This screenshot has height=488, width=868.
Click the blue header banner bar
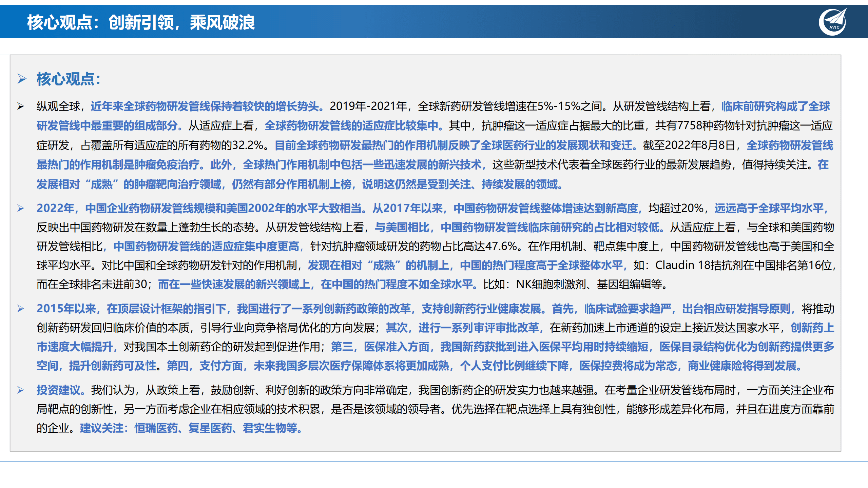coord(509,22)
